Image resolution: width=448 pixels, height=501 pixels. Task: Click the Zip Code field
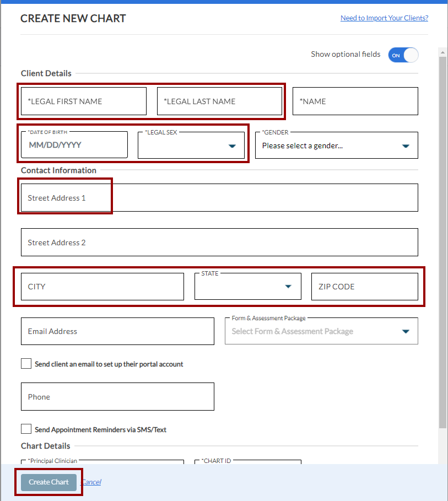coord(364,287)
